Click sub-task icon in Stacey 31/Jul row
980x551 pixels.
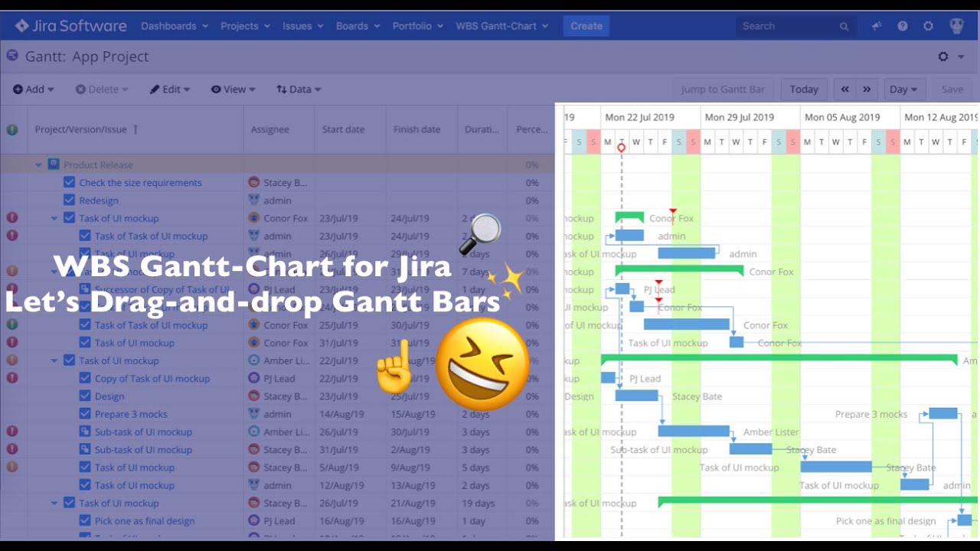point(85,449)
